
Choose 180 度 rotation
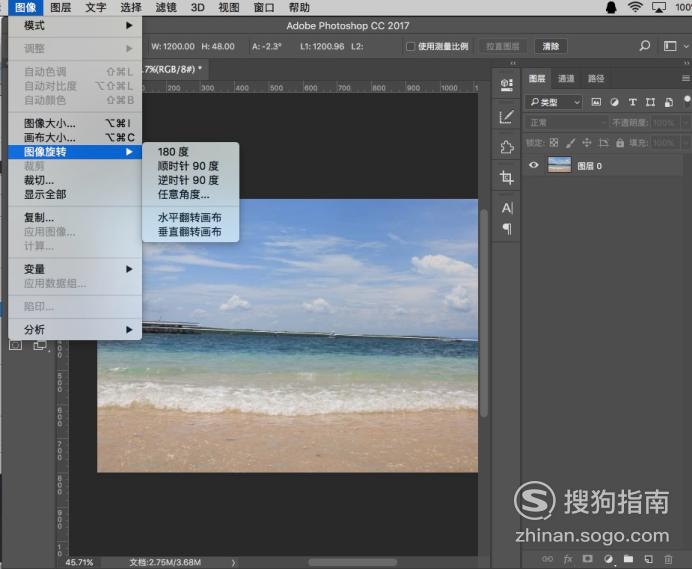tap(191, 152)
